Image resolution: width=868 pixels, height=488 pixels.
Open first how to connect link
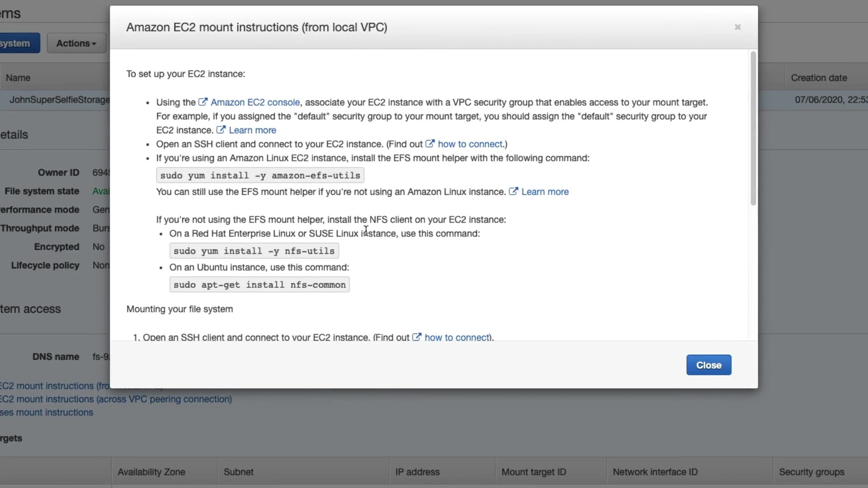pos(470,144)
